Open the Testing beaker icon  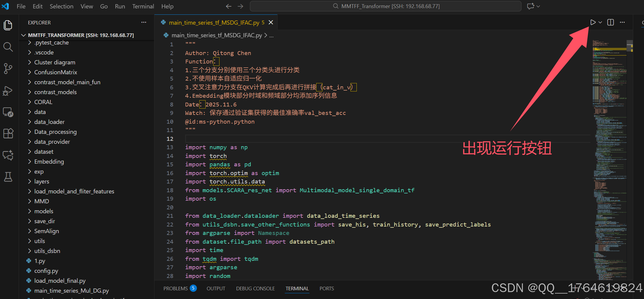pyautogui.click(x=8, y=177)
